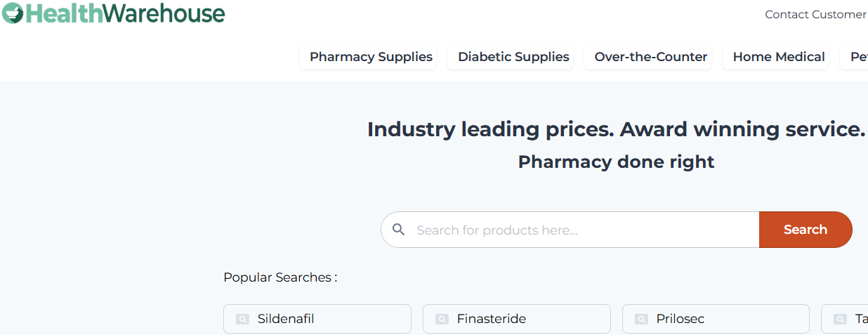Open the cut-off menu after Home Medical
Screen dimensions: 868x335
pos(858,57)
